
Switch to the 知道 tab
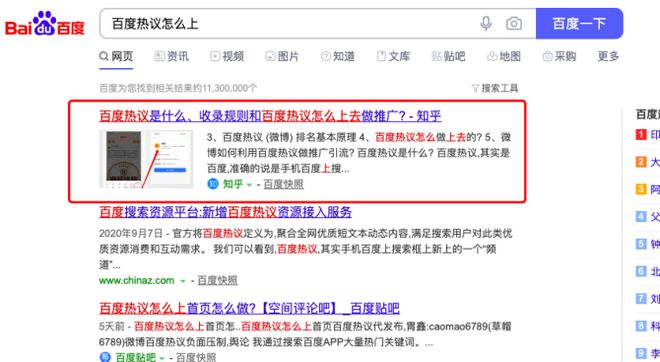(x=338, y=56)
